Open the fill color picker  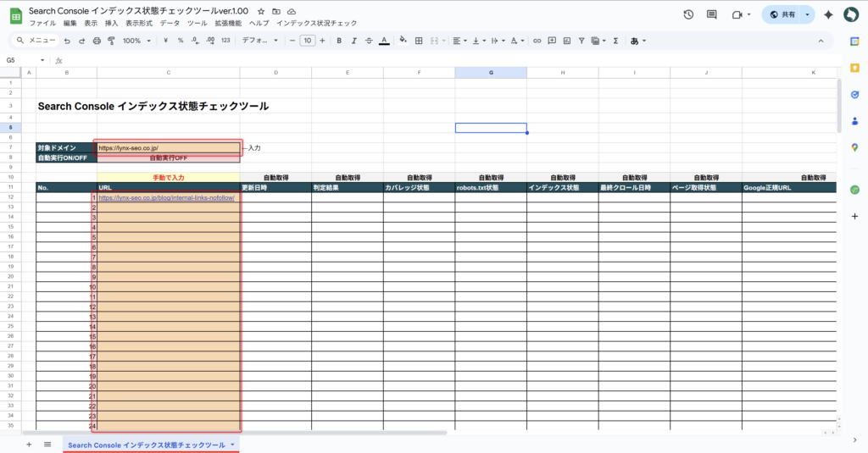click(403, 41)
